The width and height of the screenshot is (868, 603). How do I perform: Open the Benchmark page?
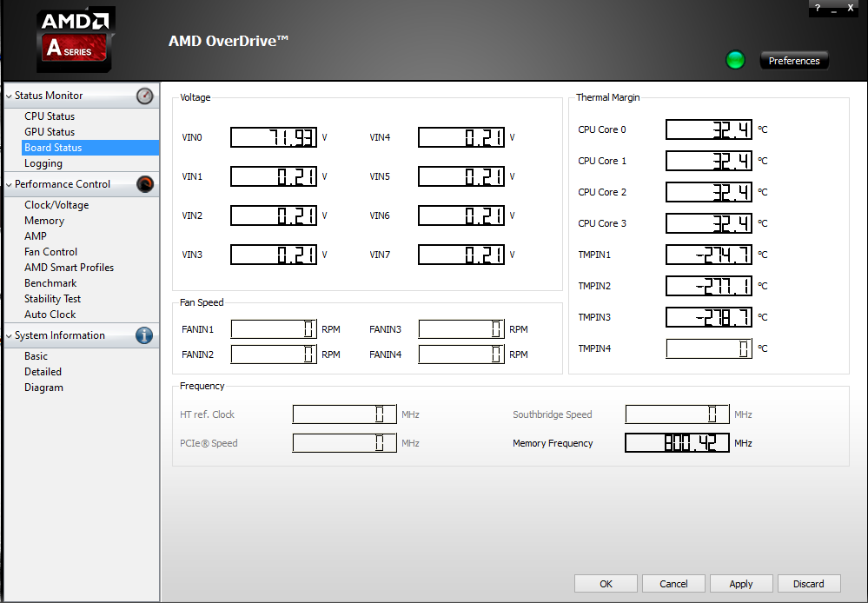[x=50, y=283]
